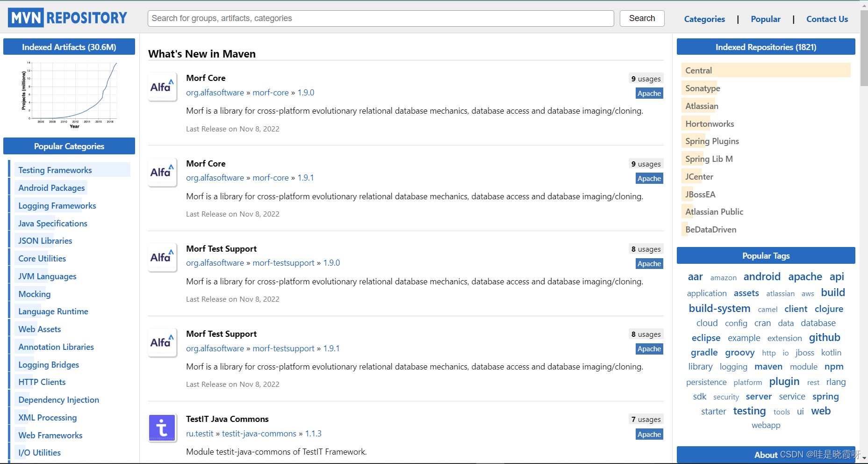Open the testit-java-commons artifact link
Image resolution: width=868 pixels, height=464 pixels.
[x=259, y=434]
